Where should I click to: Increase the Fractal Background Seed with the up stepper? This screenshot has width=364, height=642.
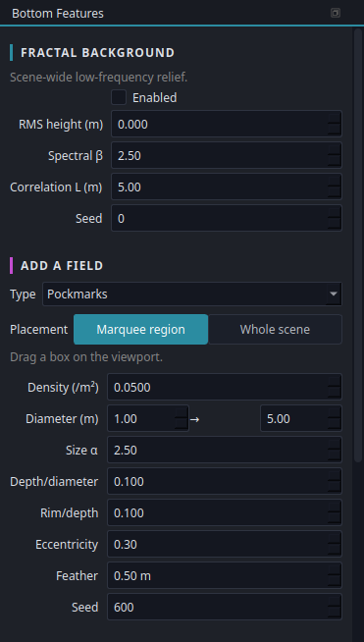click(x=335, y=212)
